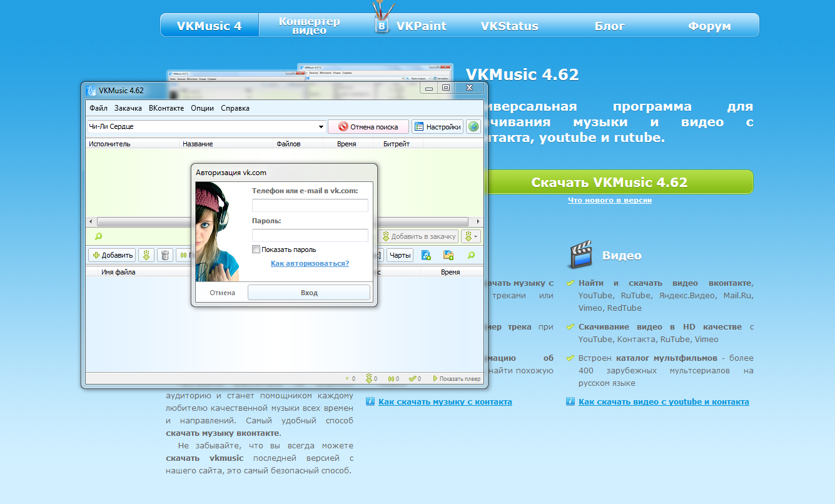The width and height of the screenshot is (835, 504).
Task: Click the horizontal scrollbar track of results list
Action: [285, 221]
